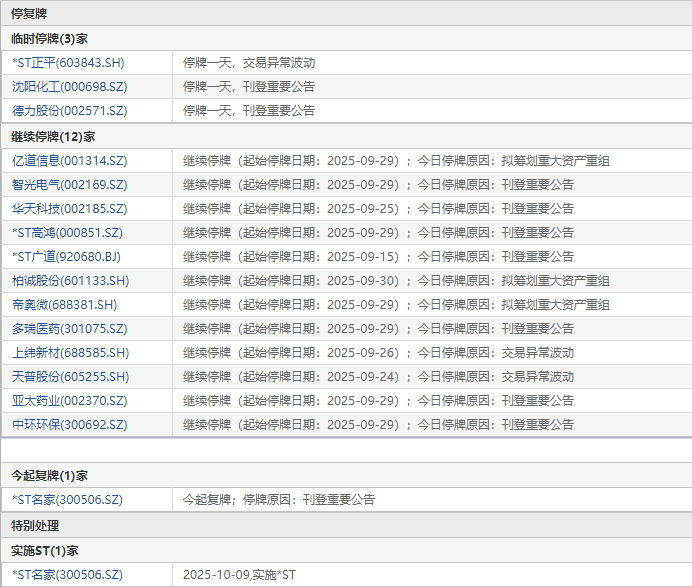Select the 帝奥微(688381.SH) stock link
The width and height of the screenshot is (692, 587).
[64, 305]
